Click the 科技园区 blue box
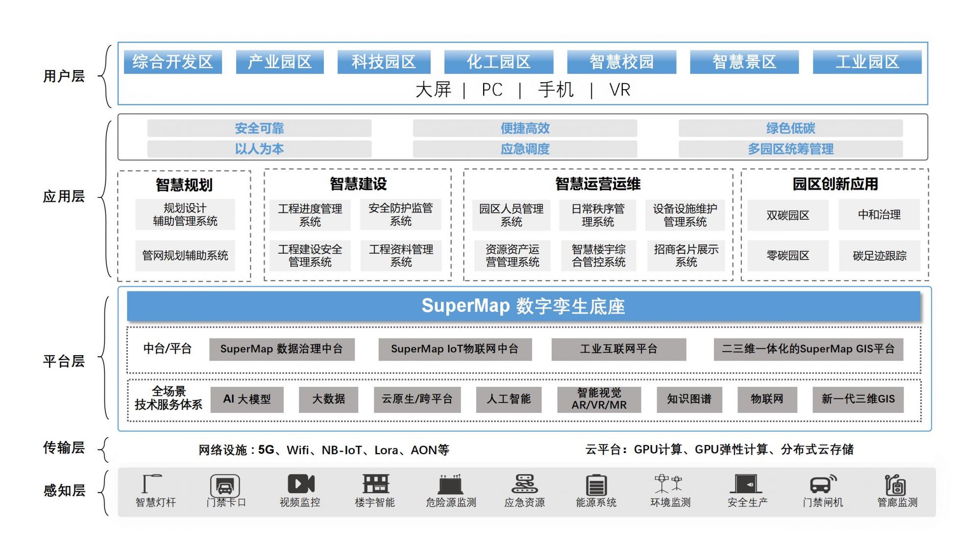980x551 pixels. tap(384, 62)
